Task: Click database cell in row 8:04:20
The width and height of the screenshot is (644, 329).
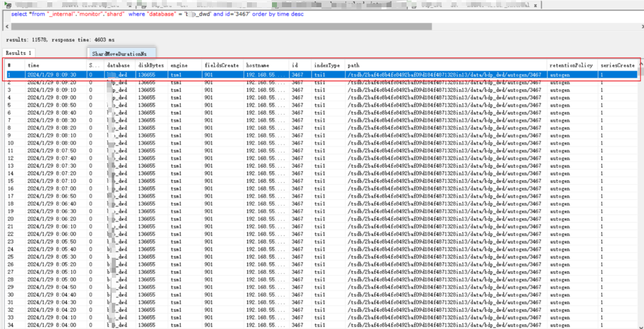Action: point(117,310)
